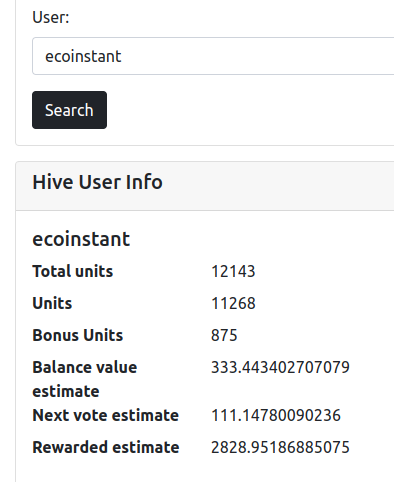Click the Next vote estimate label
The height and width of the screenshot is (482, 394).
105,415
